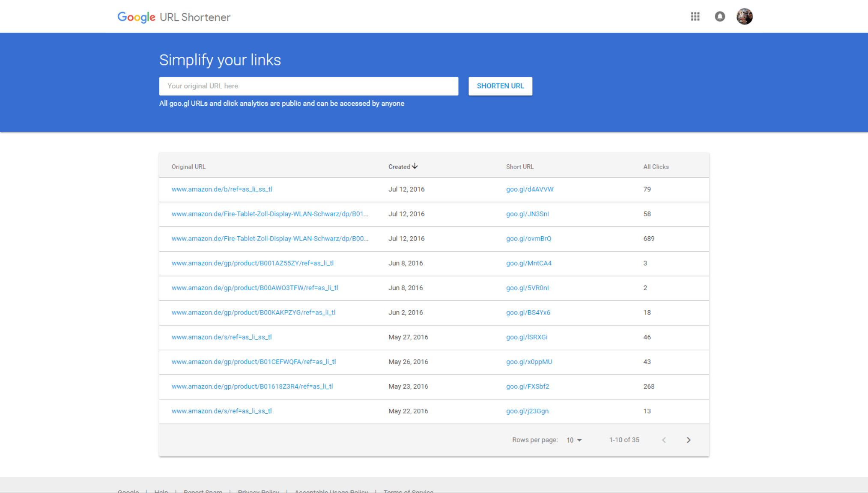
Task: Open short link goo.gl/d4AVVW
Action: 530,189
